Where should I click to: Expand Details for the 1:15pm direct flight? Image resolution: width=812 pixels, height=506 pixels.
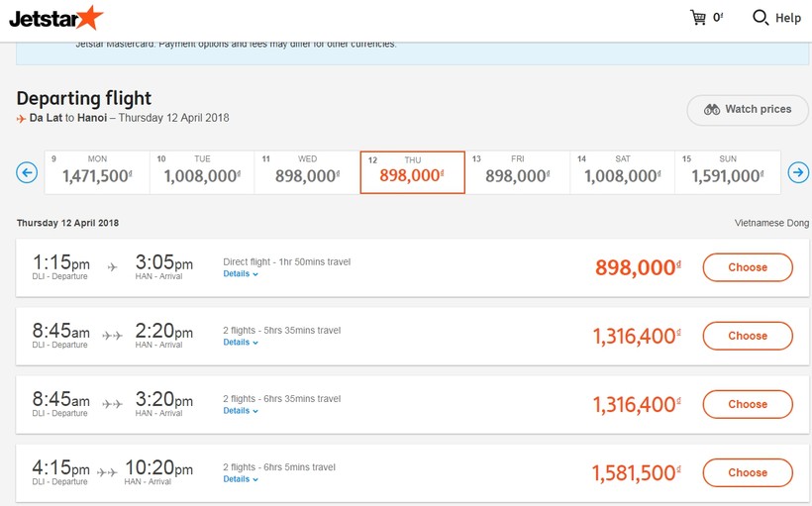coord(241,274)
